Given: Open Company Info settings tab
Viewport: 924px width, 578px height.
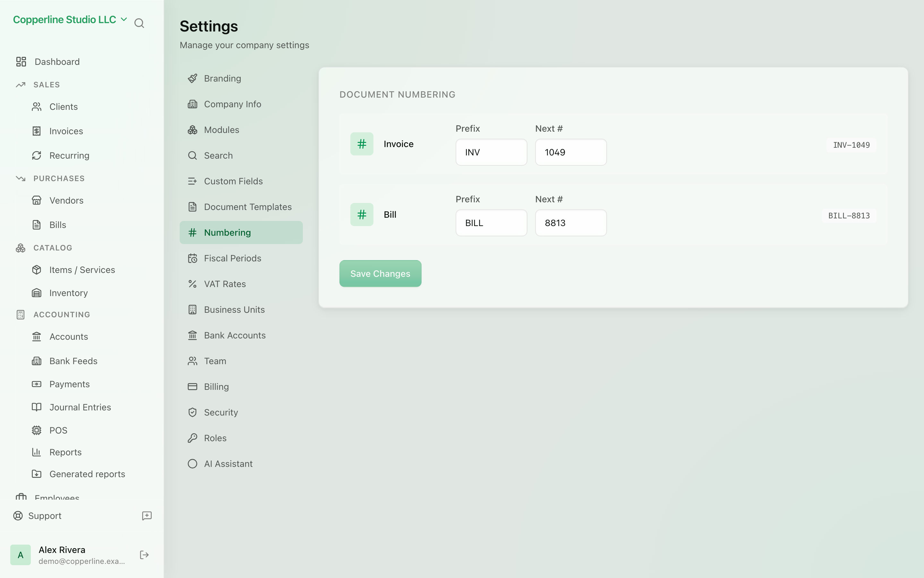Looking at the screenshot, I should pyautogui.click(x=241, y=104).
